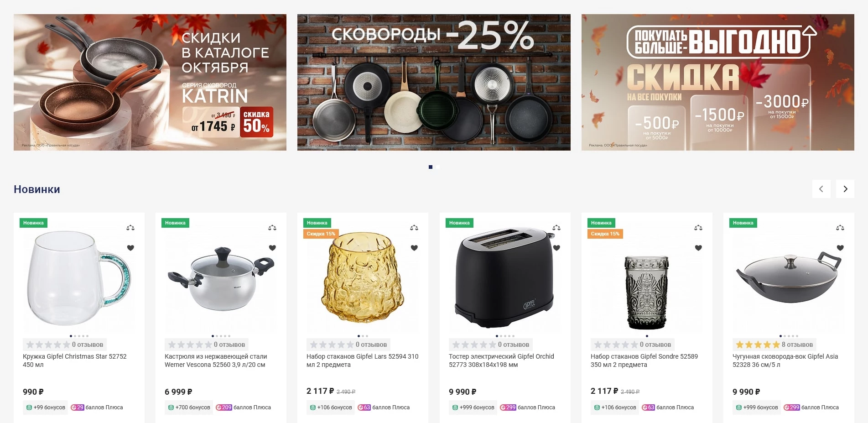Viewport: 868px width, 423px height.
Task: Open Чугунная сковорода-вок Gipfel Asia link
Action: [785, 360]
